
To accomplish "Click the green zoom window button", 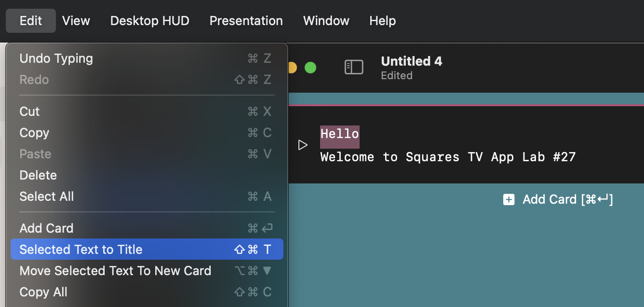I will click(x=310, y=68).
